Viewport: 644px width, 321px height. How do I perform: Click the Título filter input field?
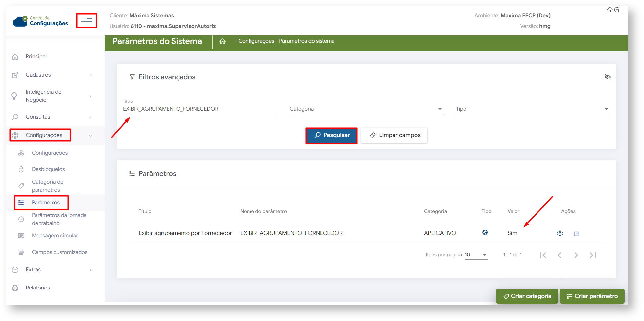point(199,109)
